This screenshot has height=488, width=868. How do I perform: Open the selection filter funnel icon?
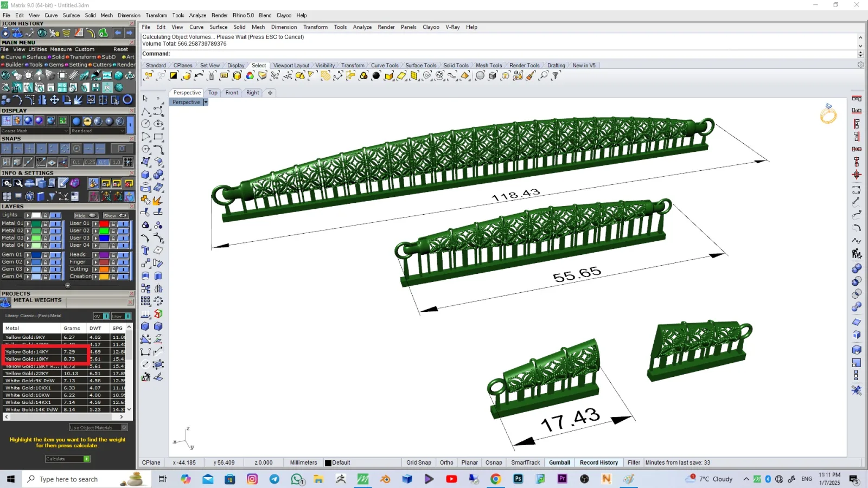[x=556, y=76]
